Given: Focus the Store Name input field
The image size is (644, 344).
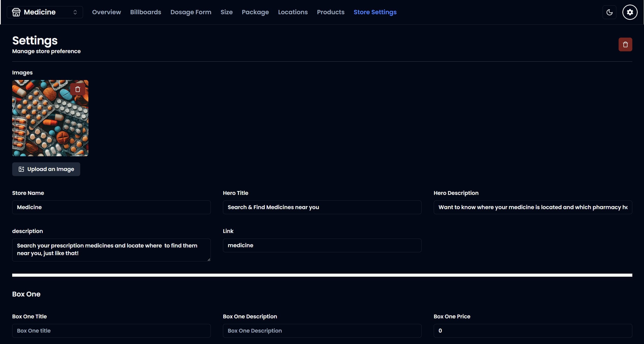Looking at the screenshot, I should (x=111, y=207).
